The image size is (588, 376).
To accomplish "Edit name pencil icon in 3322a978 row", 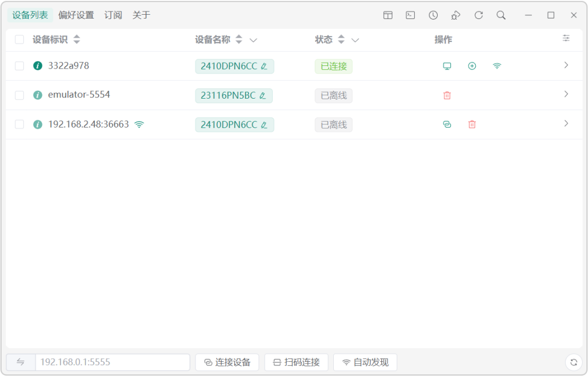I will click(265, 66).
